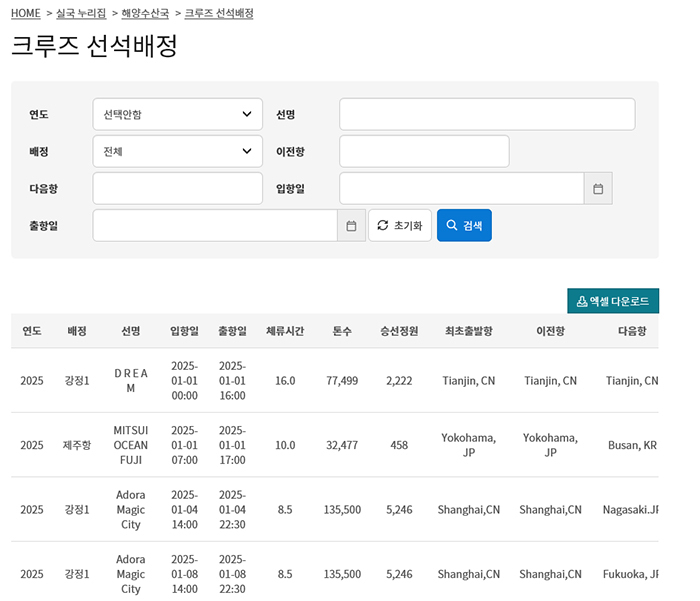
Task: Focus the 이전항 input field
Action: coord(424,151)
